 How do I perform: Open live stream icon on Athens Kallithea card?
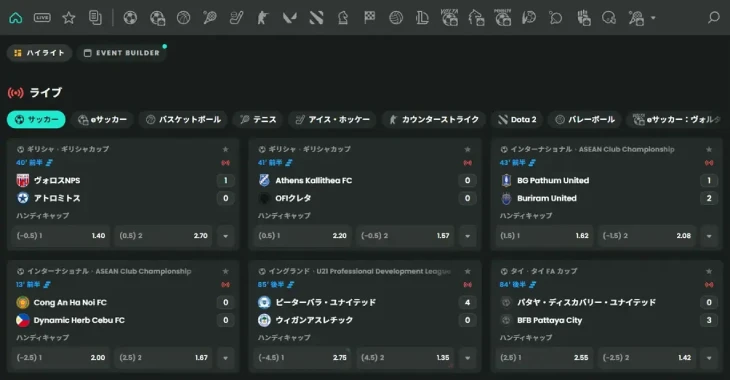click(x=467, y=163)
